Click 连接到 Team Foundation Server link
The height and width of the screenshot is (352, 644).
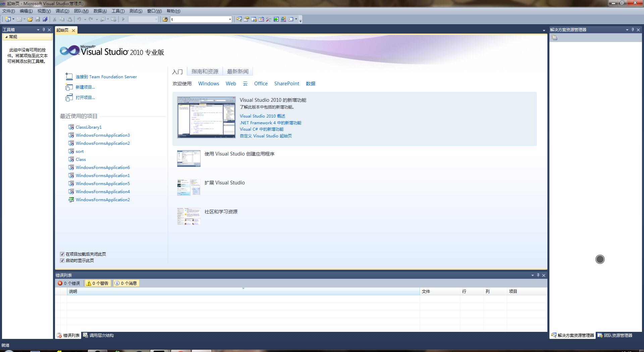(106, 77)
